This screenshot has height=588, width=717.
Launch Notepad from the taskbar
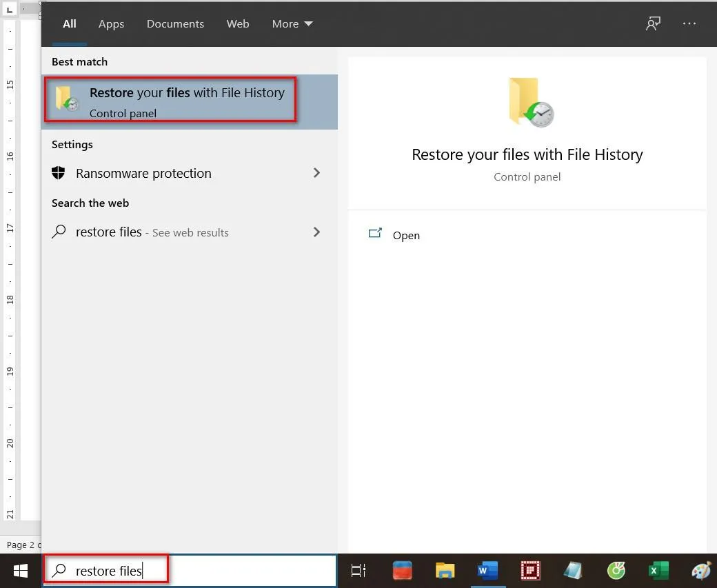pos(573,571)
